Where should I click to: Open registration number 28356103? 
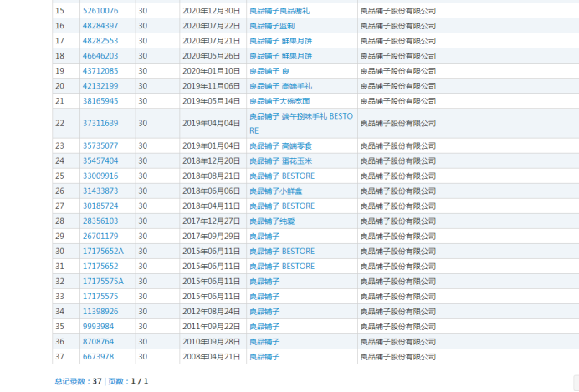click(100, 221)
